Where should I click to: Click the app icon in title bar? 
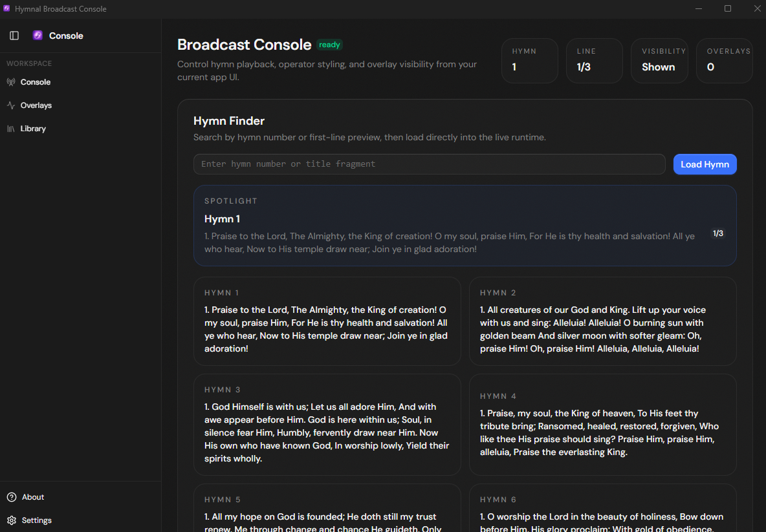pos(7,9)
